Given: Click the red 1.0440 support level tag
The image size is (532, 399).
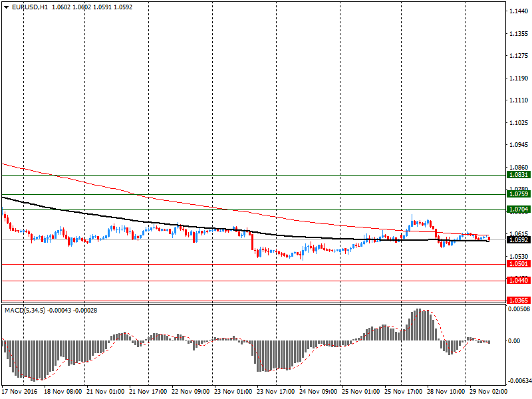Looking at the screenshot, I should pos(518,281).
